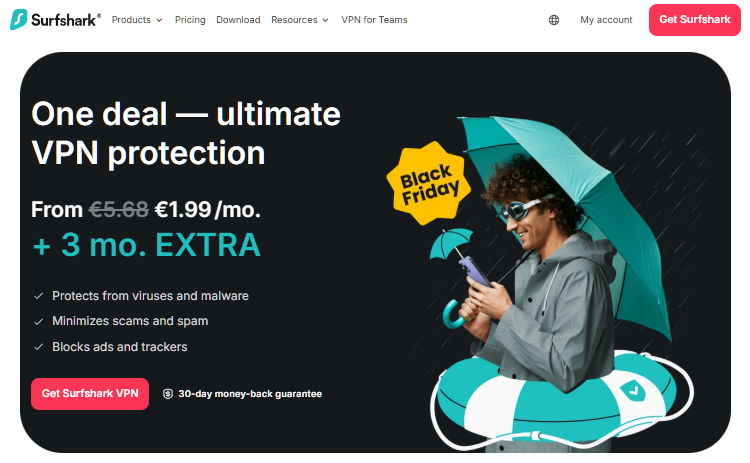Expand the Products dropdown chevron
Screen dimensions: 750x463
[x=159, y=20]
